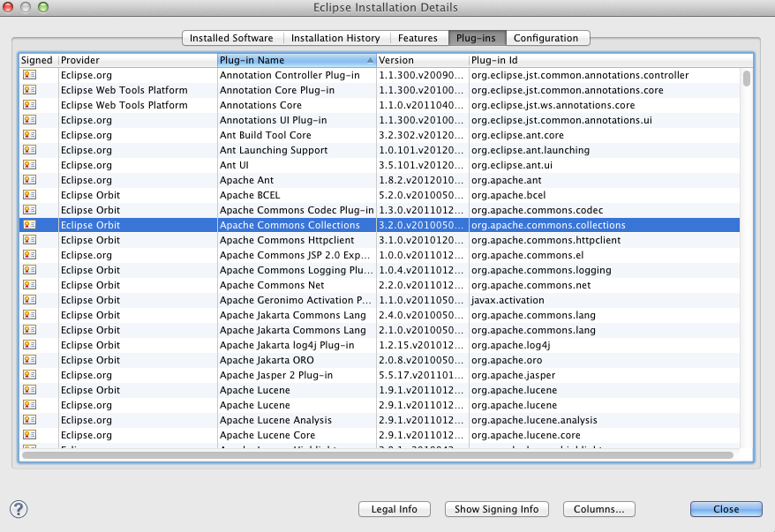Click signed icon for Annotation Core Plug-in
The width and height of the screenshot is (775, 532).
[x=30, y=90]
